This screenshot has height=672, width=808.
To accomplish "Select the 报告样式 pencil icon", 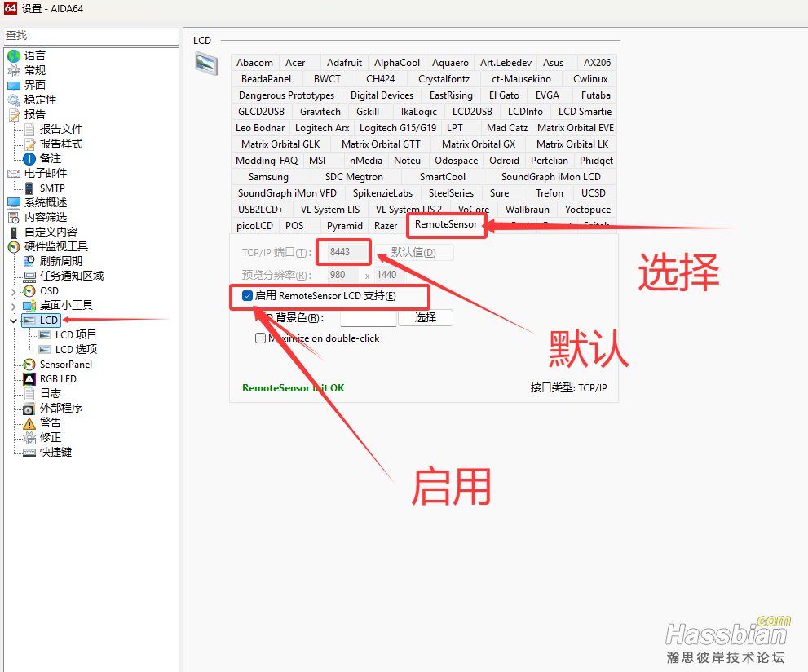I will pos(29,144).
